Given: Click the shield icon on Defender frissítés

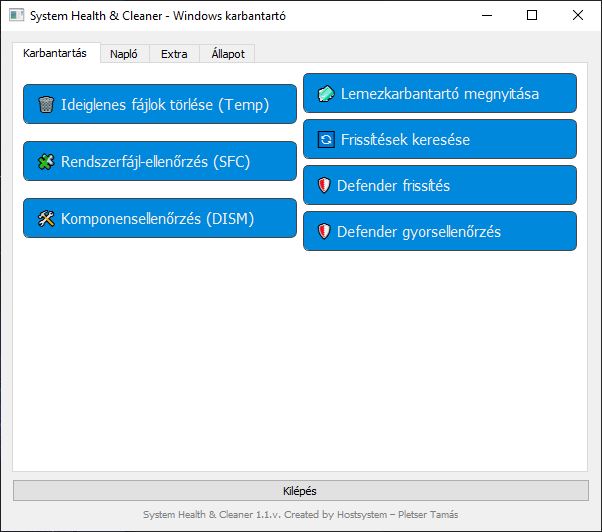Looking at the screenshot, I should coord(324,185).
